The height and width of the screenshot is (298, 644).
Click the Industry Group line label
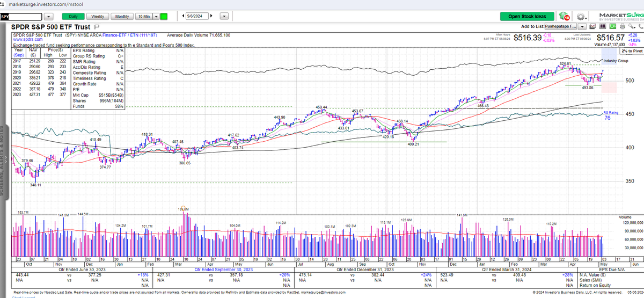(x=616, y=61)
